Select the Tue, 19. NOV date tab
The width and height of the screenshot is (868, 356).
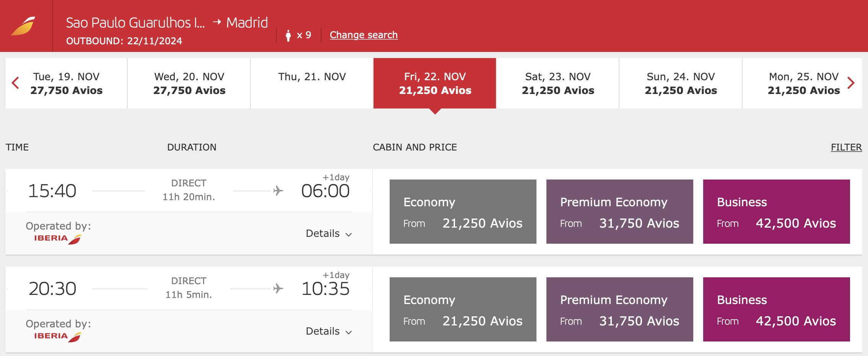[67, 83]
